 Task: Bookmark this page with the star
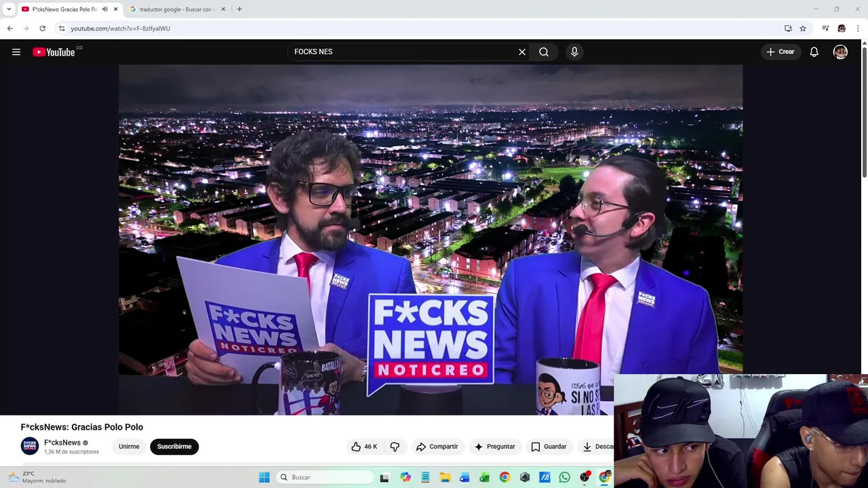(803, 28)
